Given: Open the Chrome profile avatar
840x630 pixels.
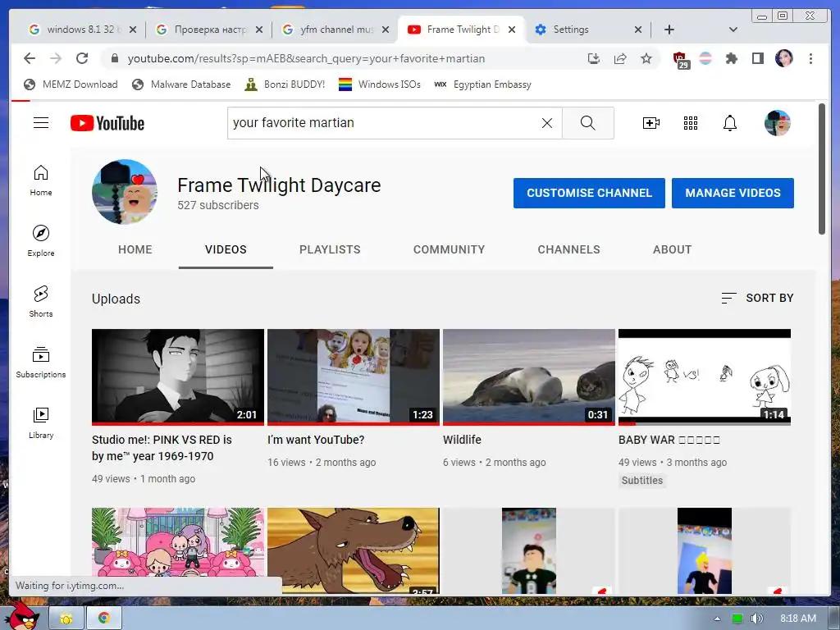Looking at the screenshot, I should click(783, 58).
